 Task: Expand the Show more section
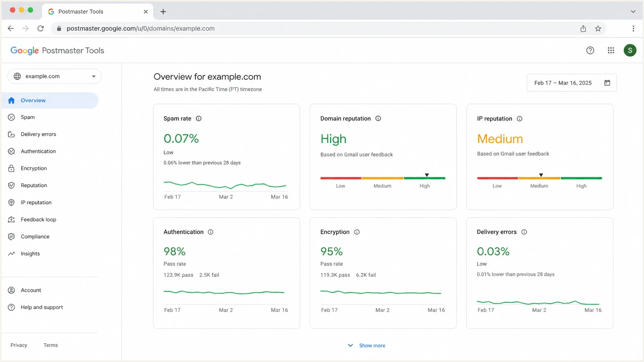click(x=366, y=345)
